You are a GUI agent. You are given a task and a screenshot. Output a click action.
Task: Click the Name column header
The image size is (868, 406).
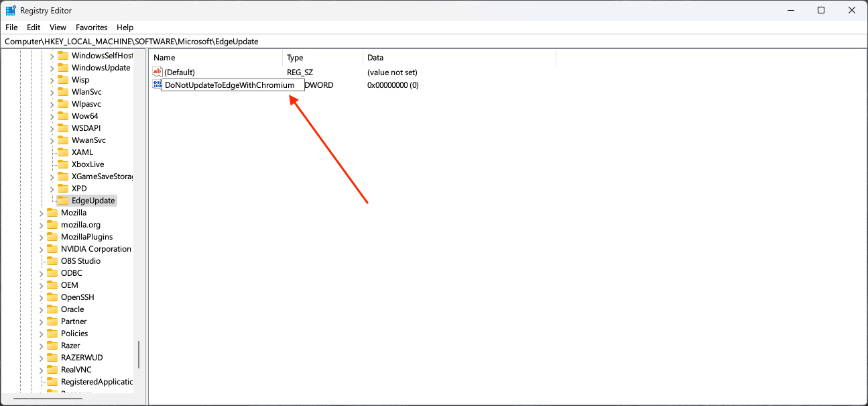(x=216, y=58)
